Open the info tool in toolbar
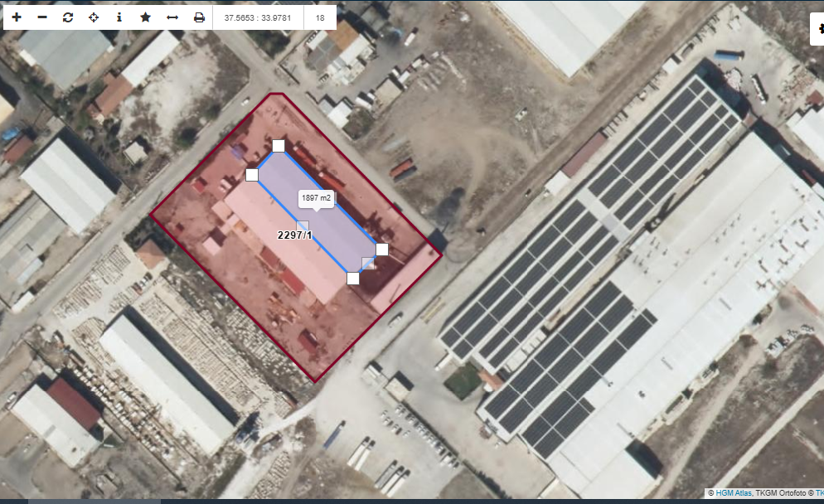This screenshot has width=824, height=504. point(119,17)
